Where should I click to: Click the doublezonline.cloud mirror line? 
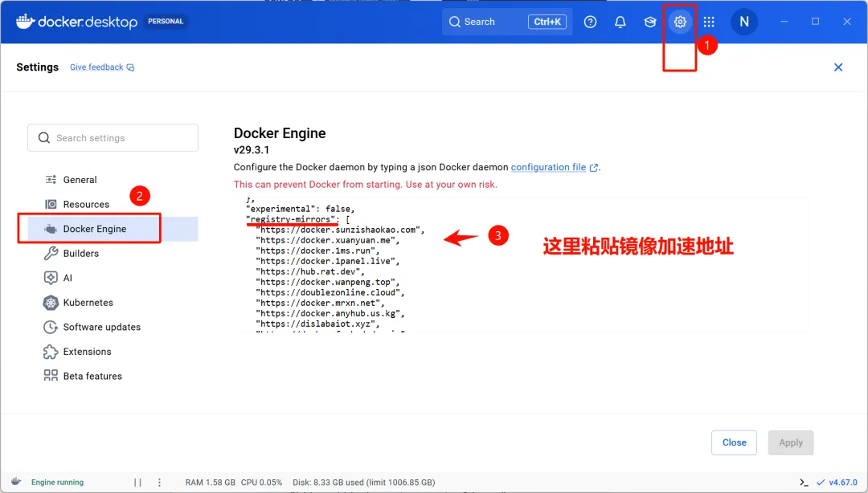[330, 293]
